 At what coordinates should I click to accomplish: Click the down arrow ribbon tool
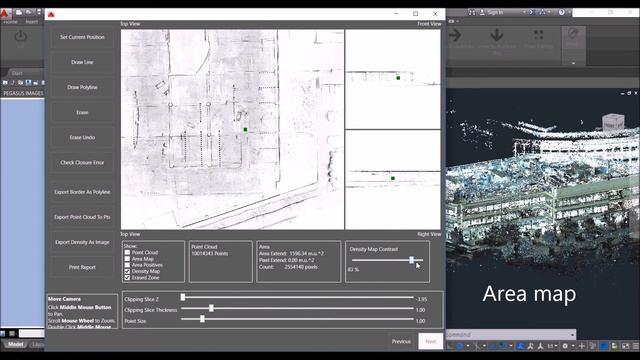pos(497,35)
